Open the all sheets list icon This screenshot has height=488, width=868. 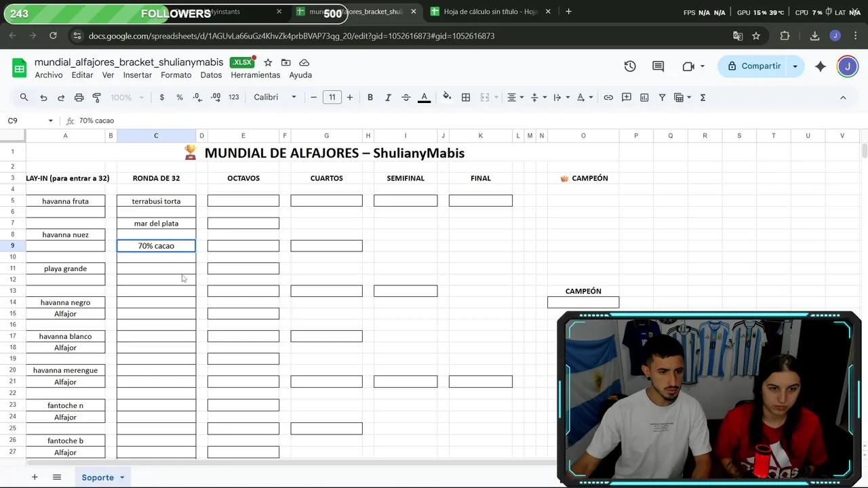57,477
